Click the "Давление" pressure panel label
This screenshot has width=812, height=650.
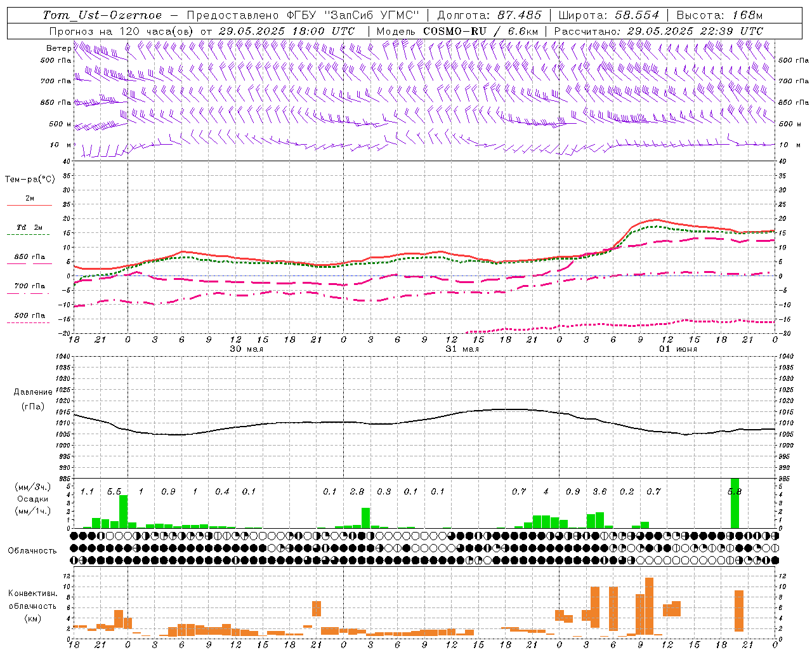coord(33,392)
